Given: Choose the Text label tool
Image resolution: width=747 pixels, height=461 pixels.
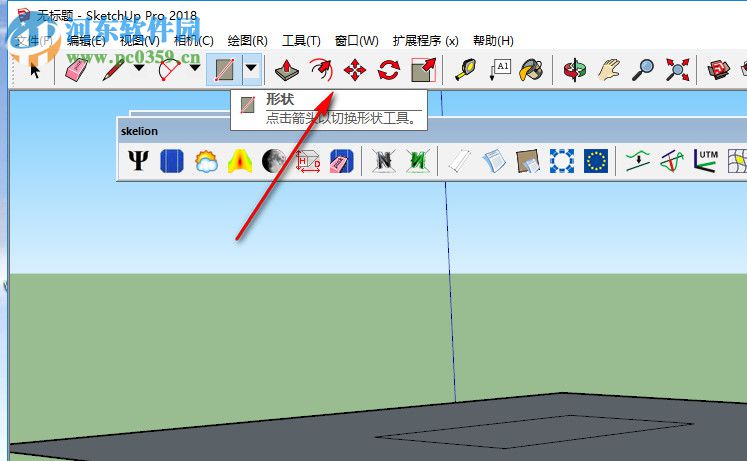Looking at the screenshot, I should coord(500,70).
